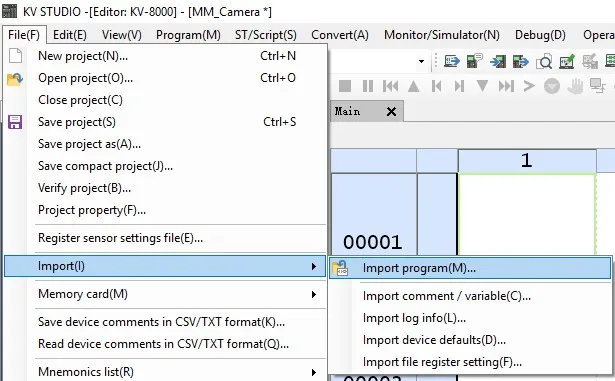Open the toolbar combo box dropdown arrow

[421, 61]
